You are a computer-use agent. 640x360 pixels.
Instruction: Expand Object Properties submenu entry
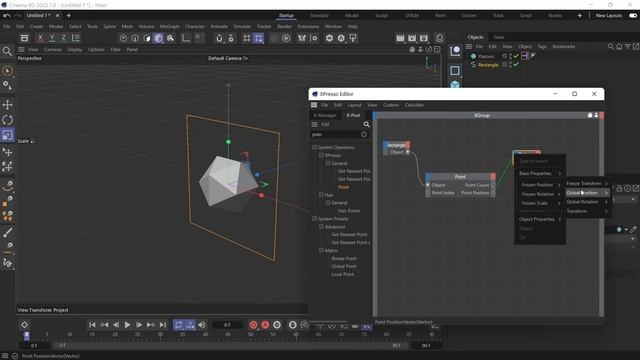pos(540,219)
